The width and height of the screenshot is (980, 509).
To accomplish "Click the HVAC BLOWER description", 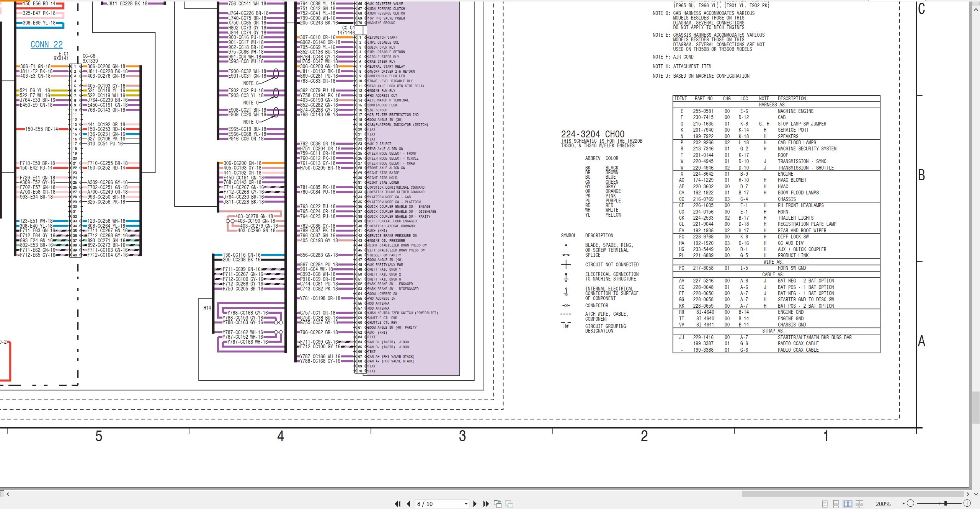I will tap(792, 180).
